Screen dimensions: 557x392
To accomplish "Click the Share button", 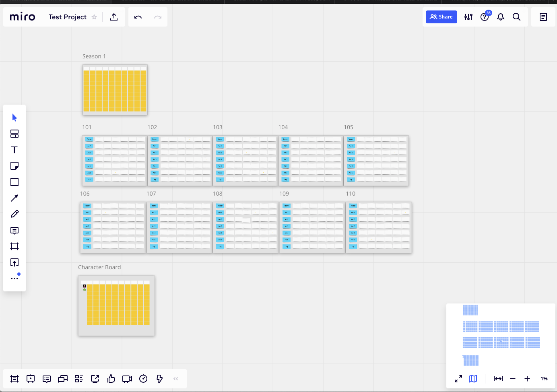I will click(441, 17).
